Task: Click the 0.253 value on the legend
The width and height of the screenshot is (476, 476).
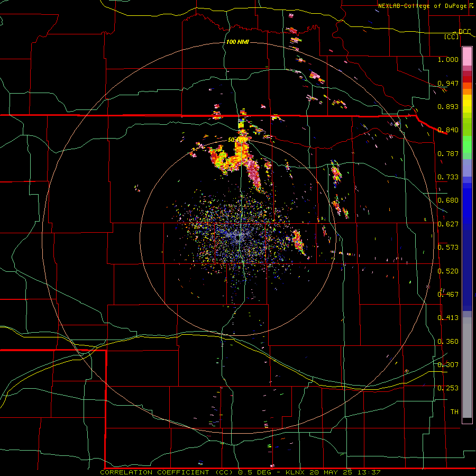Action: (x=448, y=388)
